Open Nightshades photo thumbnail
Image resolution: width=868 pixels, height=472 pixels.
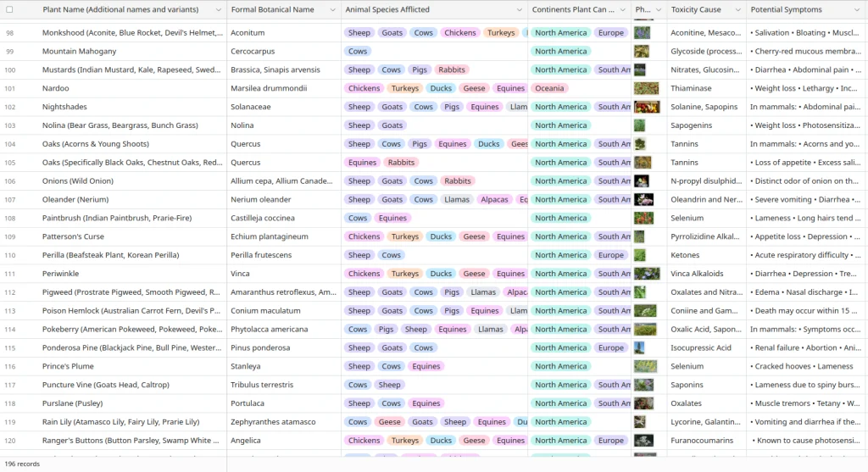[647, 107]
